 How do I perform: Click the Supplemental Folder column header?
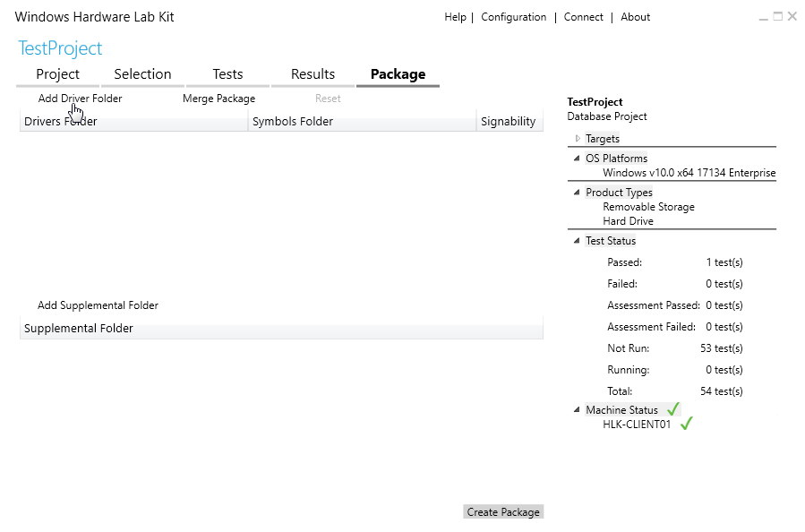point(281,329)
